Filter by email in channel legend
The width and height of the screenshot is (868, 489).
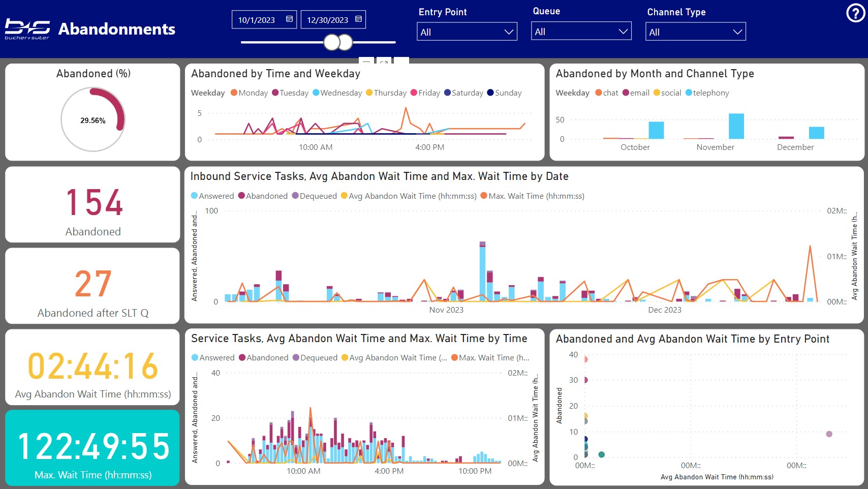(636, 93)
